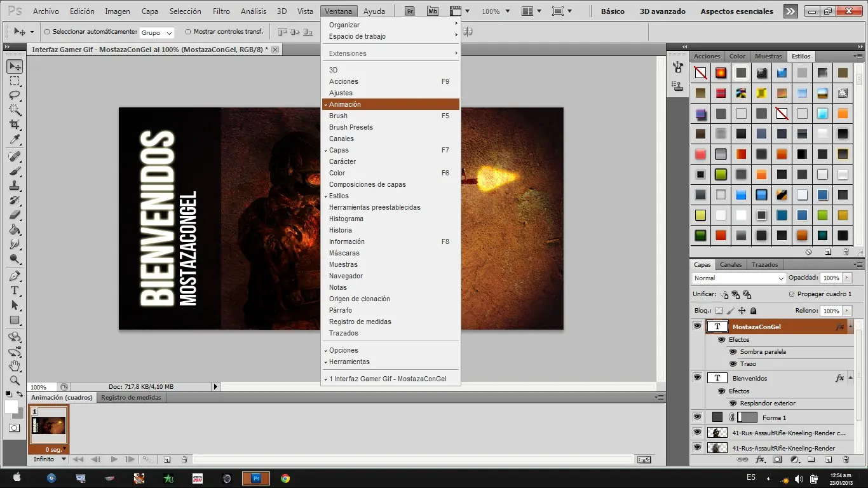The image size is (868, 488).
Task: Click the 3D avanzado workspace button
Action: pyautogui.click(x=662, y=11)
